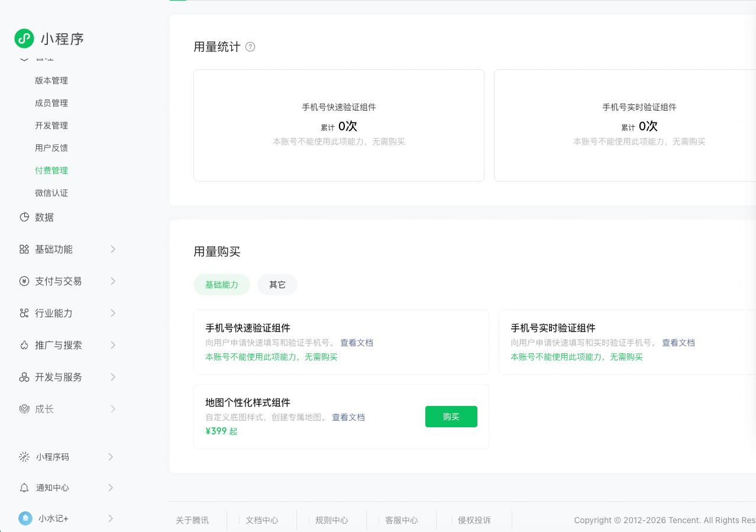Click the 支付与交易 yen coin icon
The height and width of the screenshot is (532, 756).
click(24, 281)
